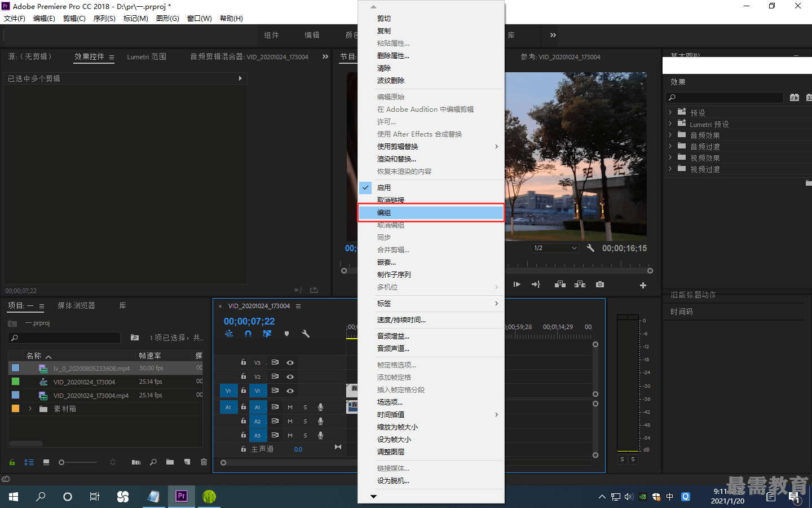Open the 编辑 workspace
This screenshot has height=508, width=812.
pos(312,35)
